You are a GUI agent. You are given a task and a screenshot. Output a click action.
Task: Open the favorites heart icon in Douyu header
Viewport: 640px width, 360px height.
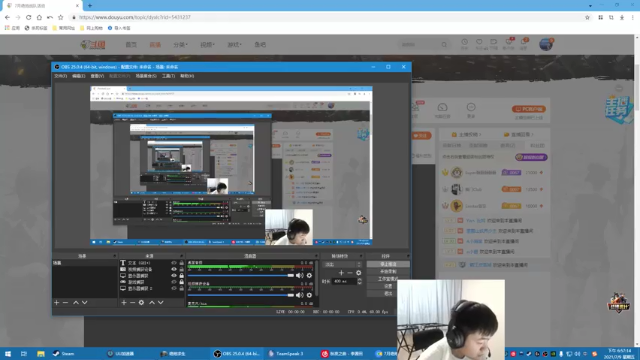479,42
